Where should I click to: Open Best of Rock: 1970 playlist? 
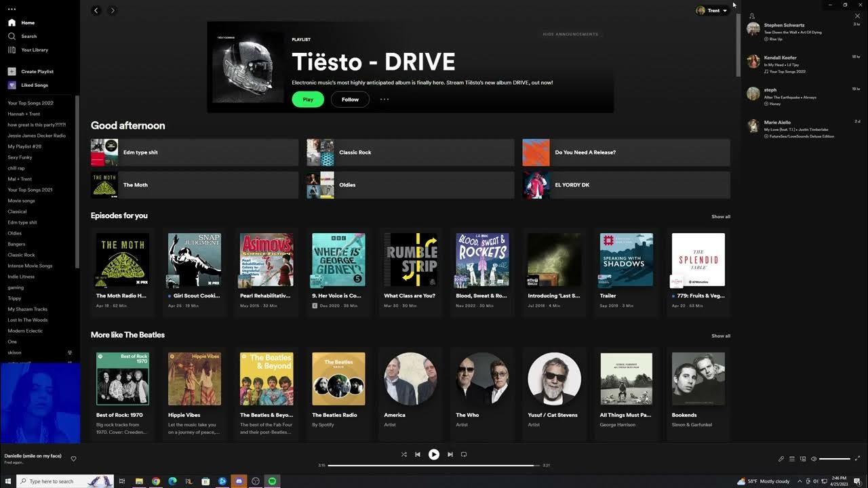point(123,394)
